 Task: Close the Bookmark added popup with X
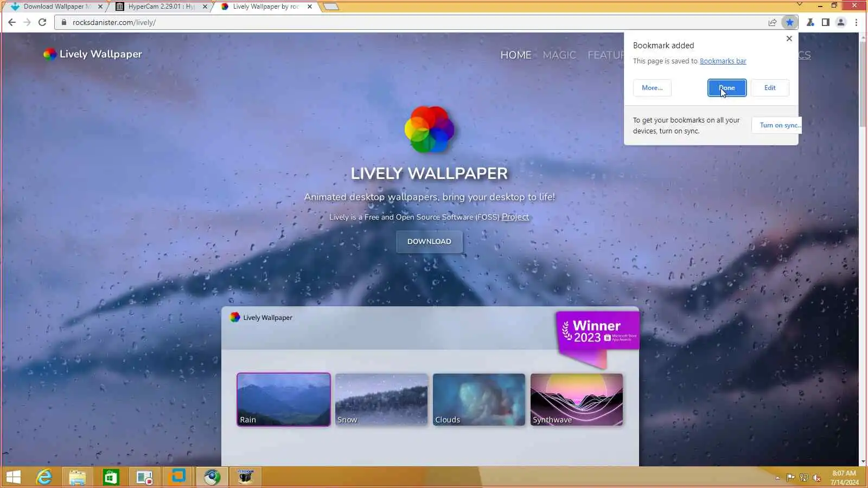789,38
